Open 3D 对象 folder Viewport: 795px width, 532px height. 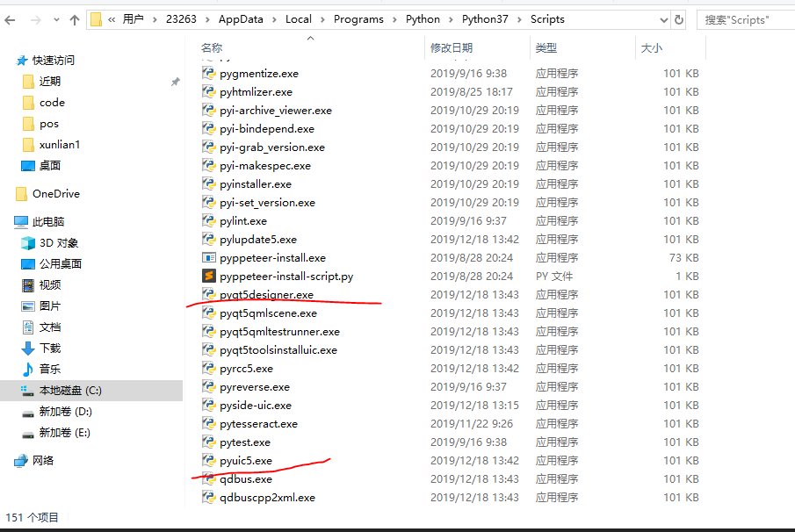coord(59,243)
